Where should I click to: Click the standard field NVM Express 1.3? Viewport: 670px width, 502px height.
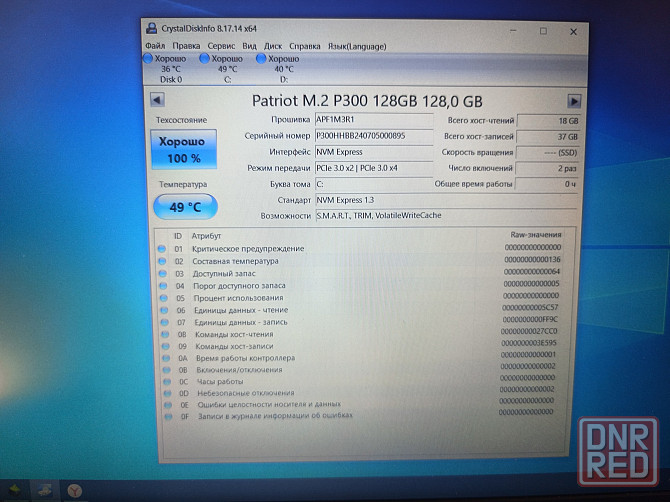click(446, 200)
